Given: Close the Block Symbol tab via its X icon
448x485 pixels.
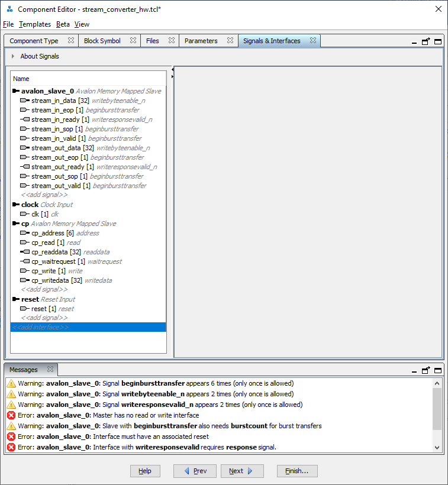Looking at the screenshot, I should (x=133, y=41).
